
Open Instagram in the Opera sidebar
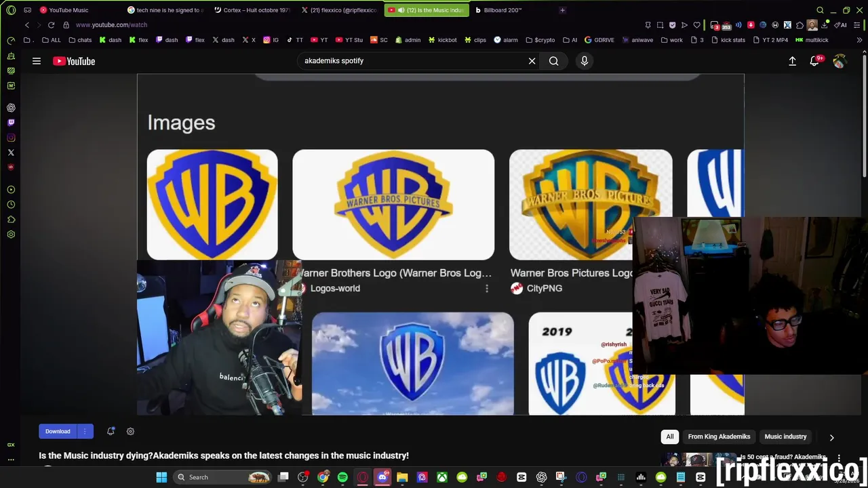11,138
